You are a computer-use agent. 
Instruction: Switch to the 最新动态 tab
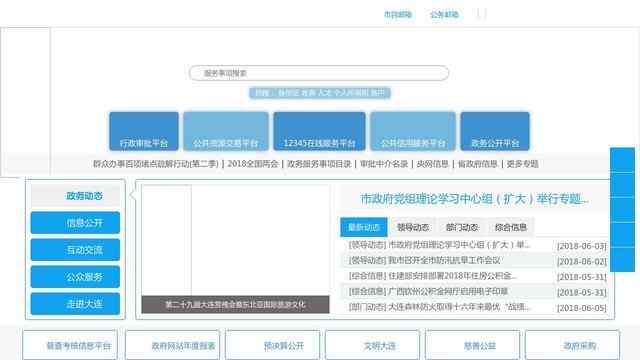[x=364, y=227]
